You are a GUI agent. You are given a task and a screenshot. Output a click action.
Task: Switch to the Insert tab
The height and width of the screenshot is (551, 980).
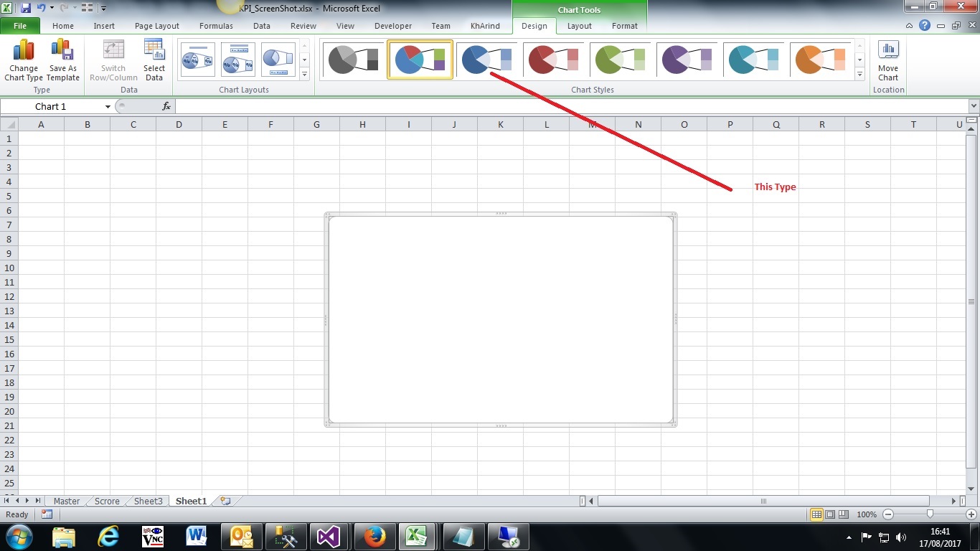point(104,26)
